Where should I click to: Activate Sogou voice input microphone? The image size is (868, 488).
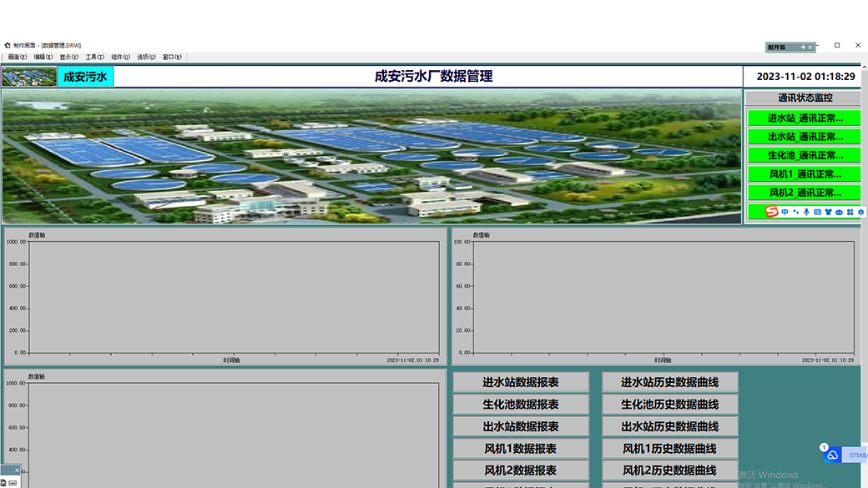click(x=806, y=212)
